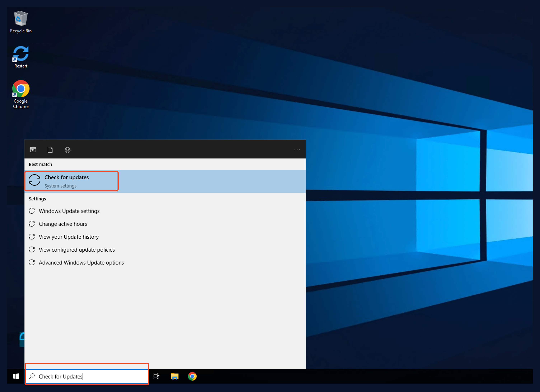Open more options ellipsis in search panel
Screen dimensions: 540x392
coord(297,150)
